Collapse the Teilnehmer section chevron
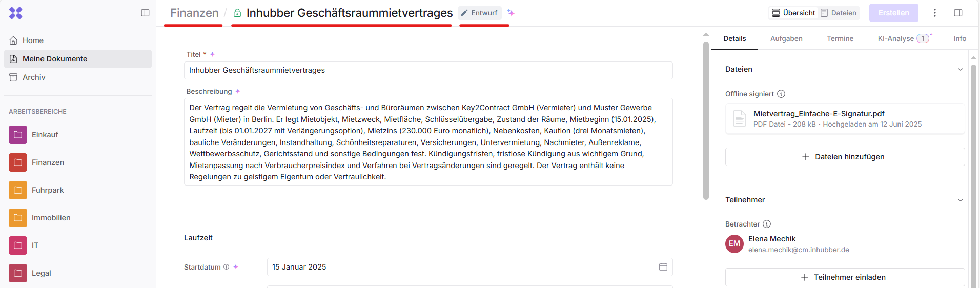 pyautogui.click(x=960, y=200)
